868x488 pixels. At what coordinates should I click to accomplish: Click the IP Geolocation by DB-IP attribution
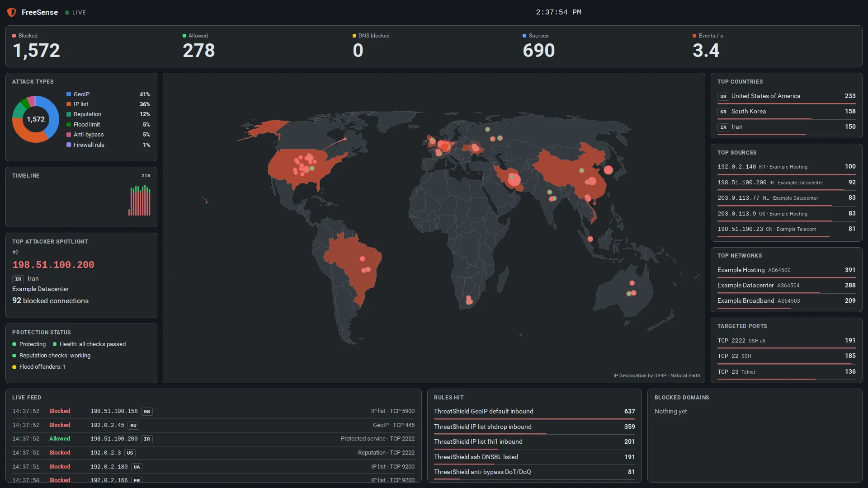pos(656,376)
